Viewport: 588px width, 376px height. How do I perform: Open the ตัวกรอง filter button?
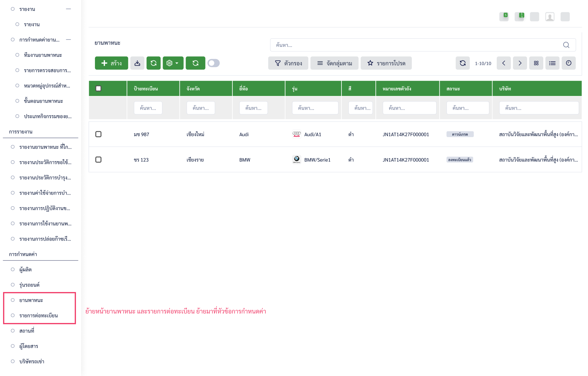tap(288, 63)
